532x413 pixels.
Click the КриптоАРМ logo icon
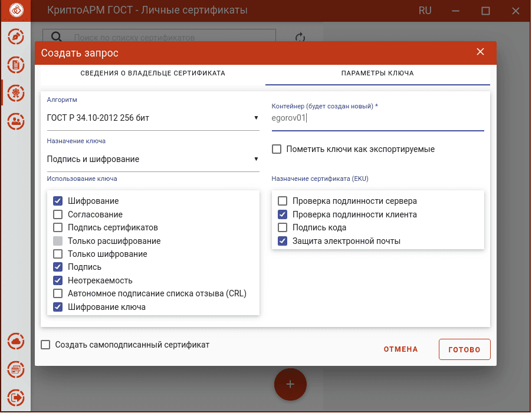pyautogui.click(x=16, y=10)
